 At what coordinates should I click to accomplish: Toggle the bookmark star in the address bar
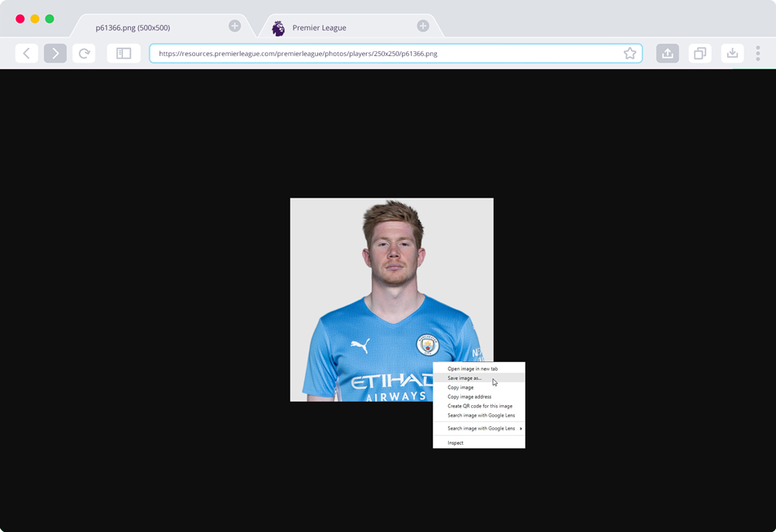tap(630, 53)
